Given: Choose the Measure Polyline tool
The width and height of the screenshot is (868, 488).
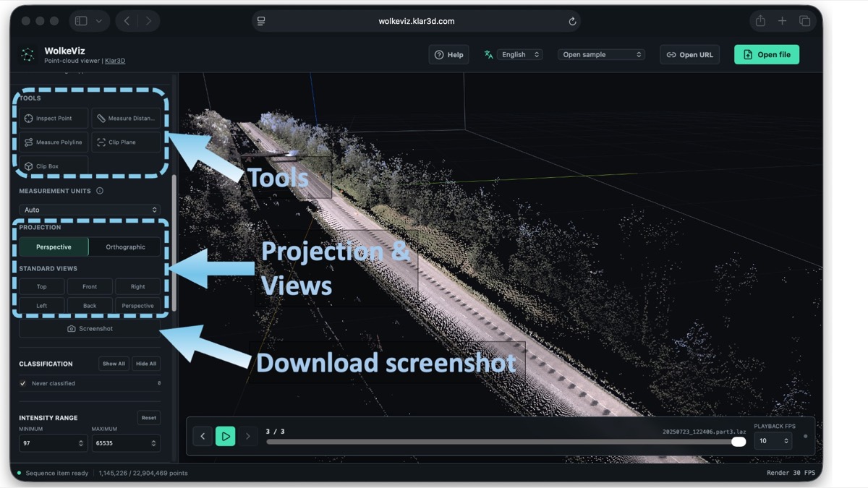Looking at the screenshot, I should coord(54,142).
